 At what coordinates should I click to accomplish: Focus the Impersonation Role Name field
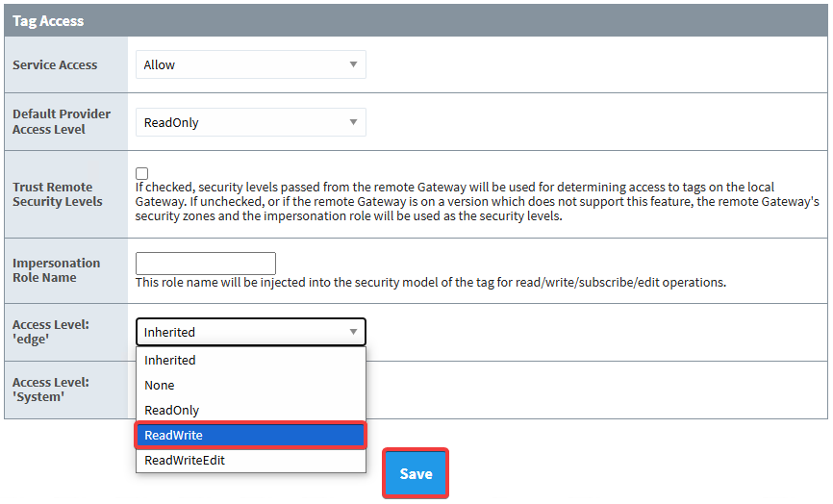[x=206, y=264]
